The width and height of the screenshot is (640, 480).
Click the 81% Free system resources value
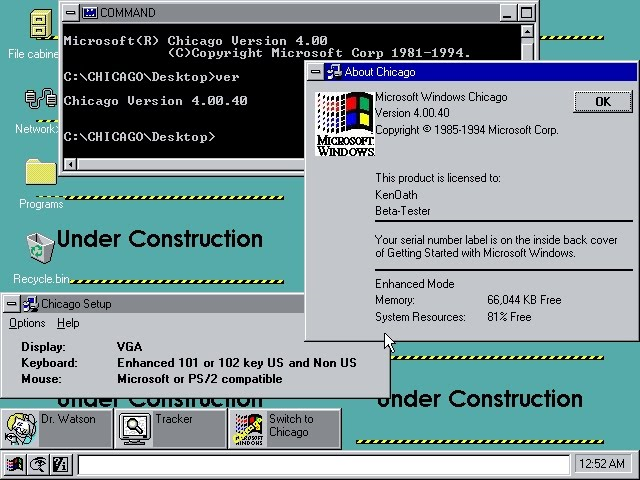509,317
